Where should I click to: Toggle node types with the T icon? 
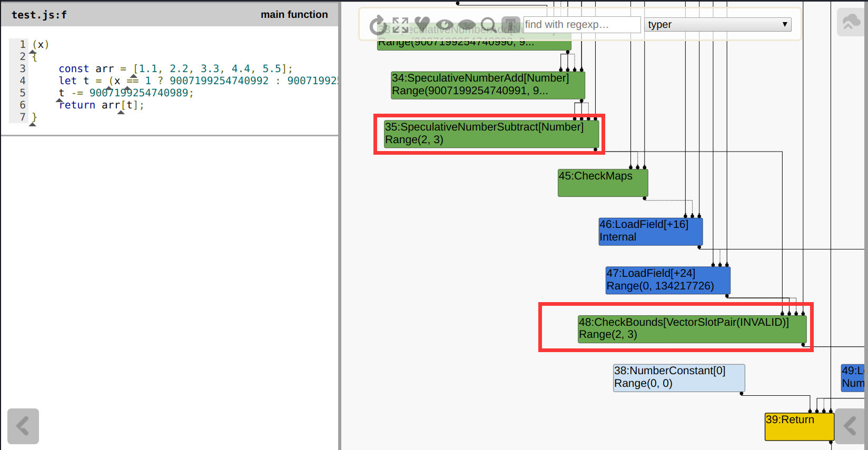(510, 25)
